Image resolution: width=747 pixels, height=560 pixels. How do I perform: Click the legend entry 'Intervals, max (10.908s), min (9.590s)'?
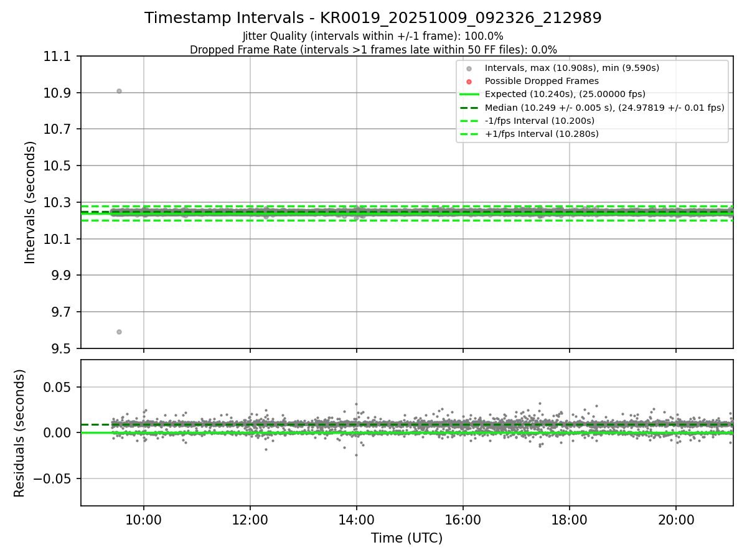coord(571,68)
